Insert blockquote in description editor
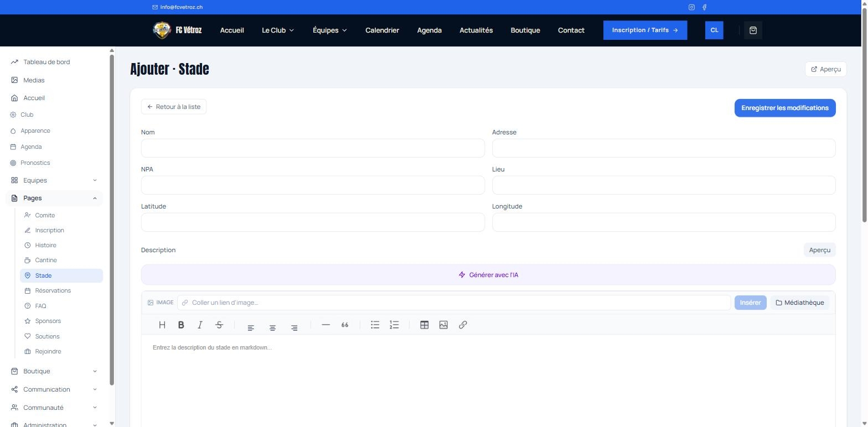 (345, 325)
